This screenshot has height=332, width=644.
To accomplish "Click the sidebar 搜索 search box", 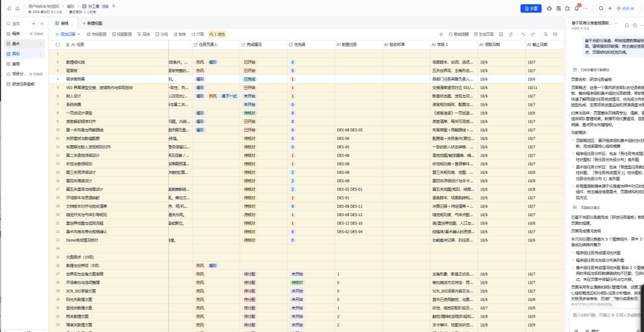I will pyautogui.click(x=17, y=23).
